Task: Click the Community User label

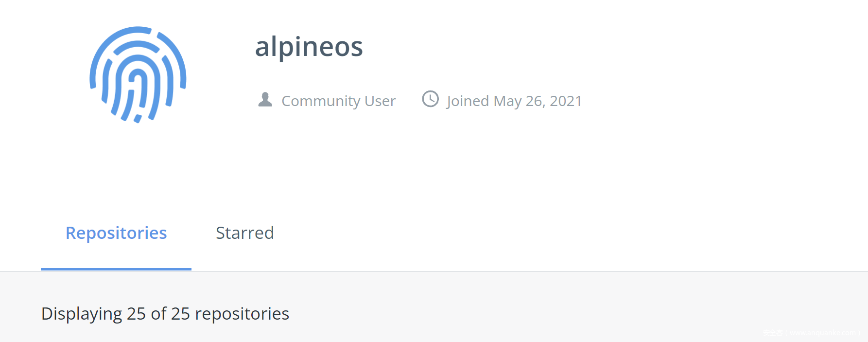Action: [x=338, y=101]
